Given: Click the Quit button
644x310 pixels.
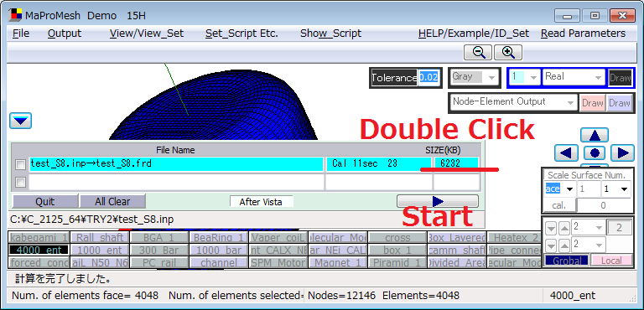Looking at the screenshot, I should click(45, 202).
